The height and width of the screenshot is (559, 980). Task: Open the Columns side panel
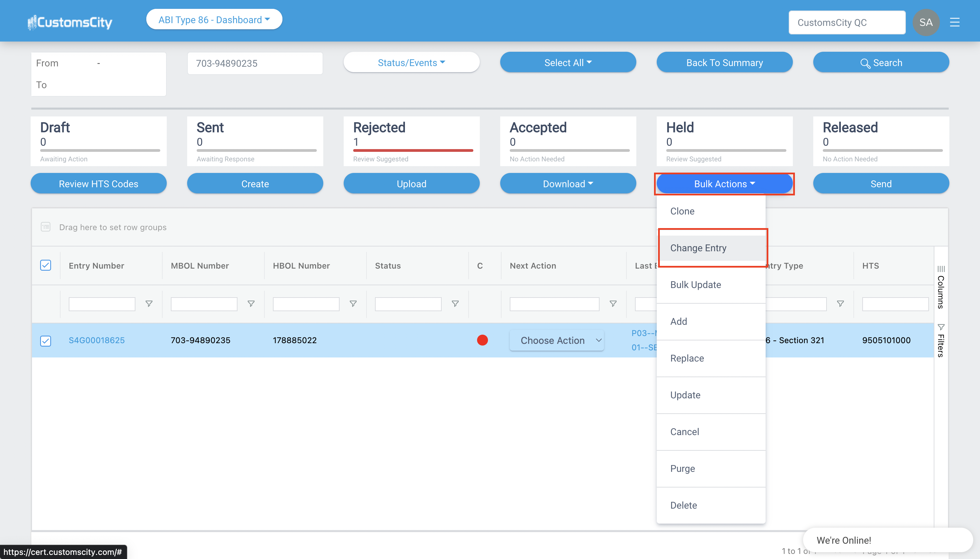point(941,287)
